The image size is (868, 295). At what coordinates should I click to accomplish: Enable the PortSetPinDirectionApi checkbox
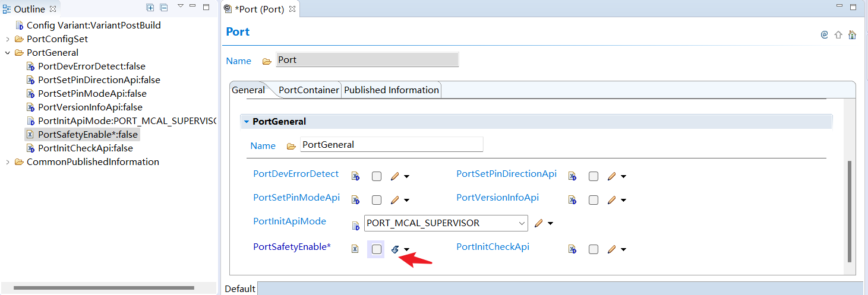point(594,176)
